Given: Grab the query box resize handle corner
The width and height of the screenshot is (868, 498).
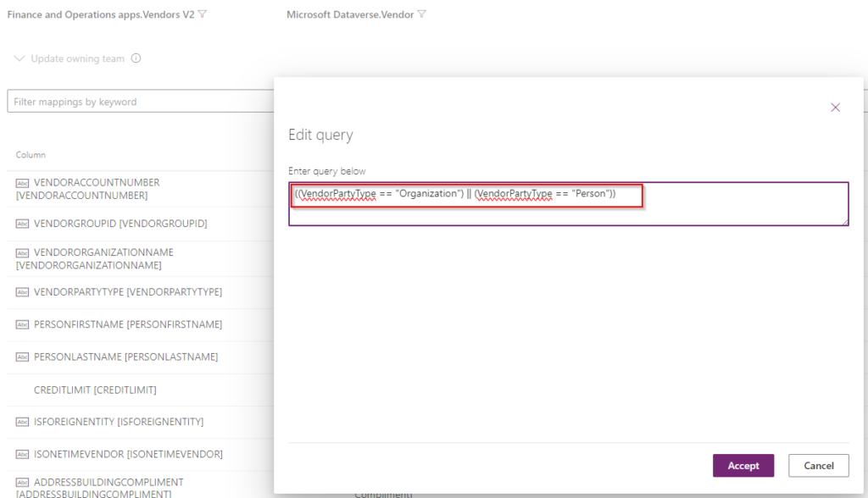Looking at the screenshot, I should [x=845, y=222].
